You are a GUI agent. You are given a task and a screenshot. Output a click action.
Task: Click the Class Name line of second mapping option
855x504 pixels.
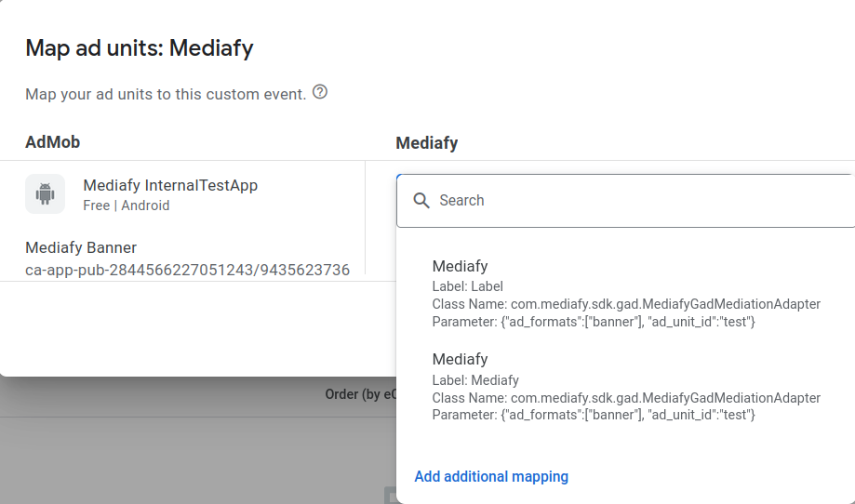pyautogui.click(x=626, y=398)
